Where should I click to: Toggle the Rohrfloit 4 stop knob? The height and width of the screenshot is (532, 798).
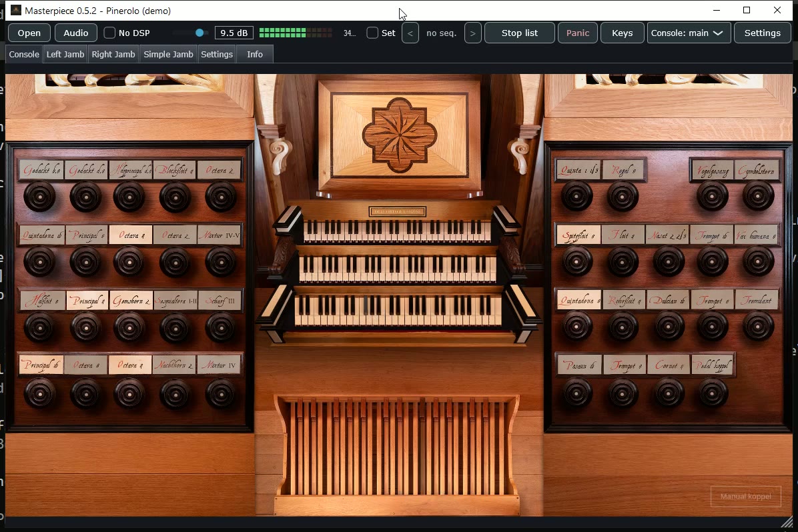pyautogui.click(x=623, y=327)
